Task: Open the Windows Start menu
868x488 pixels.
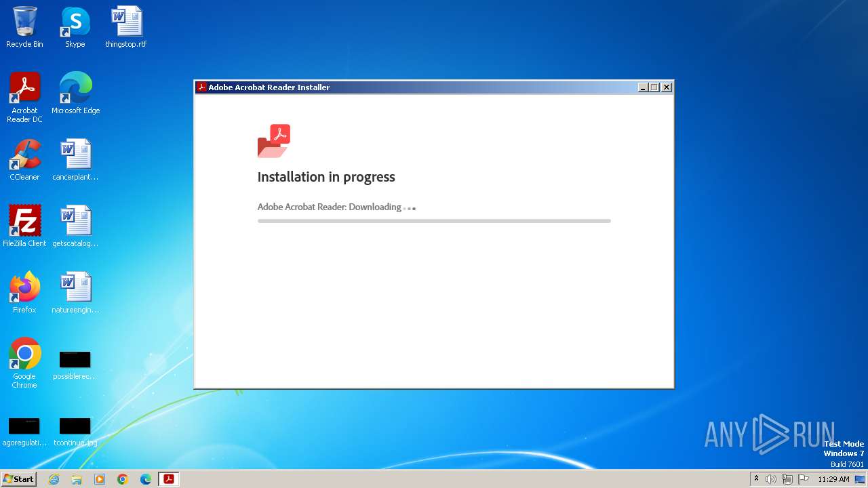Action: coord(18,479)
